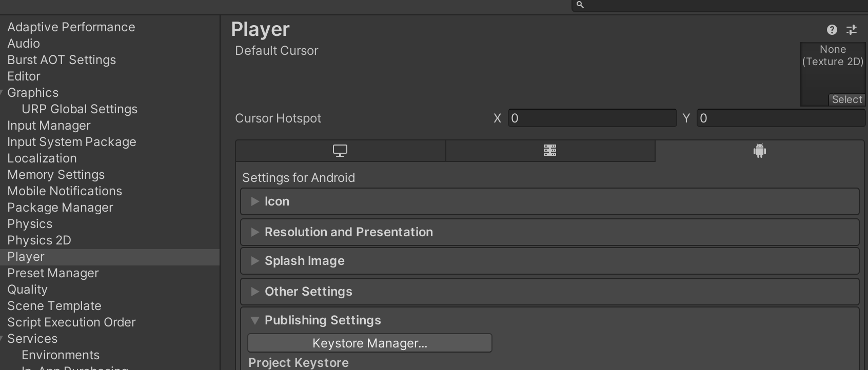The height and width of the screenshot is (370, 868).
Task: Click the search magnifier icon
Action: [580, 5]
